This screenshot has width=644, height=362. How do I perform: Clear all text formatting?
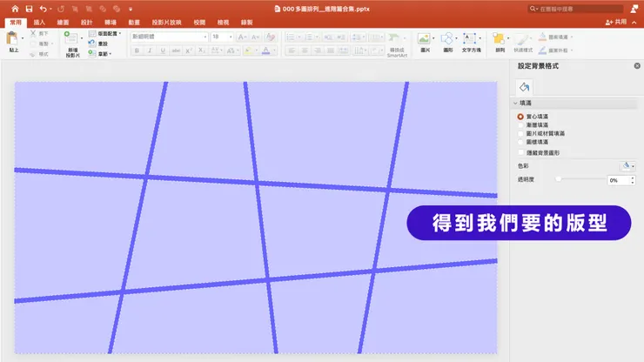coord(271,37)
